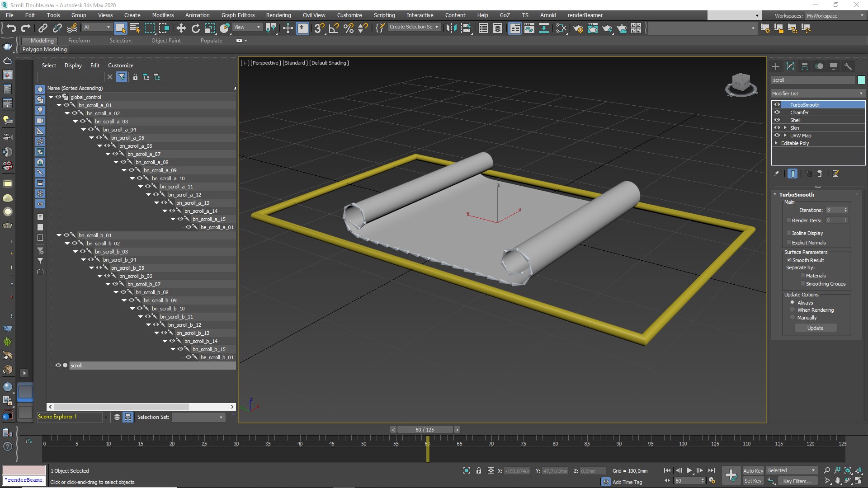Click the Mirror tool icon

click(451, 28)
